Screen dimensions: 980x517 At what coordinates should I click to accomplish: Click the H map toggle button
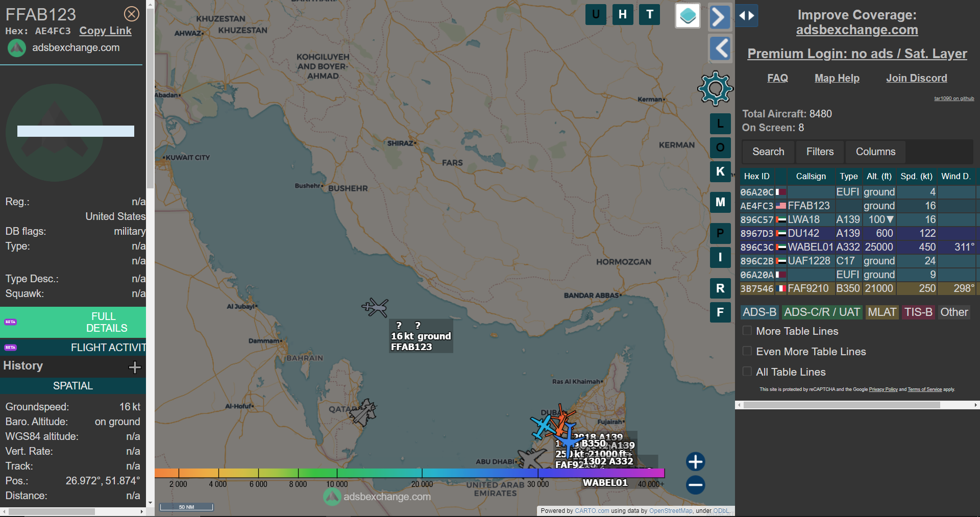click(623, 14)
